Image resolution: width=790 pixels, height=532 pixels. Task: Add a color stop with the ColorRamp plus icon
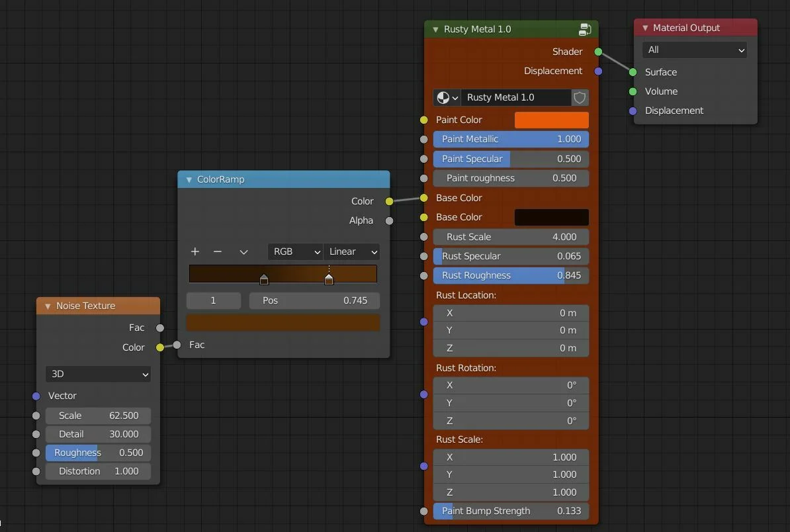pyautogui.click(x=195, y=252)
